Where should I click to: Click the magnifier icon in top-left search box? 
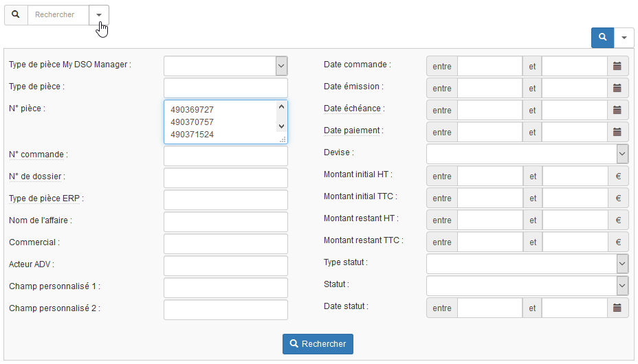click(x=16, y=14)
